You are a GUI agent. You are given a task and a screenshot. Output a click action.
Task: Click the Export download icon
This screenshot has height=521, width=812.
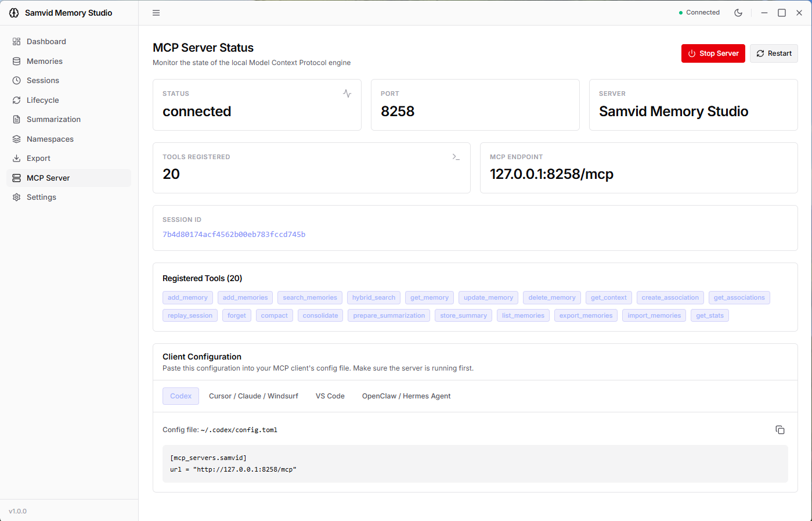(16, 159)
